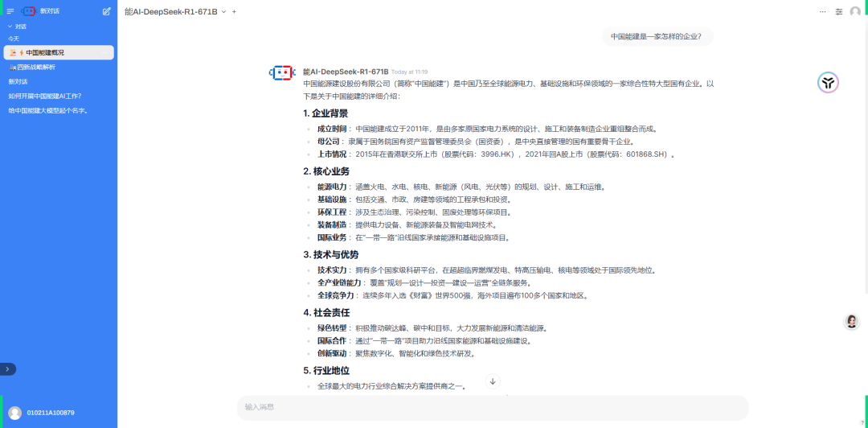Viewport: 868px width, 428px height.
Task: Open user account 010211A100879 menu
Action: click(x=50, y=413)
